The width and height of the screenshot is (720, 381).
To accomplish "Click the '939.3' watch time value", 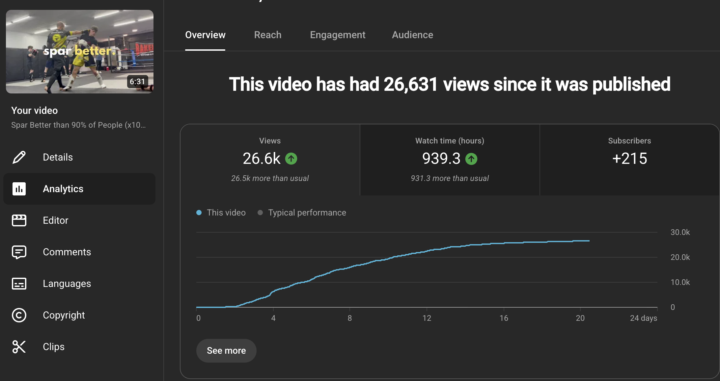I will point(441,159).
